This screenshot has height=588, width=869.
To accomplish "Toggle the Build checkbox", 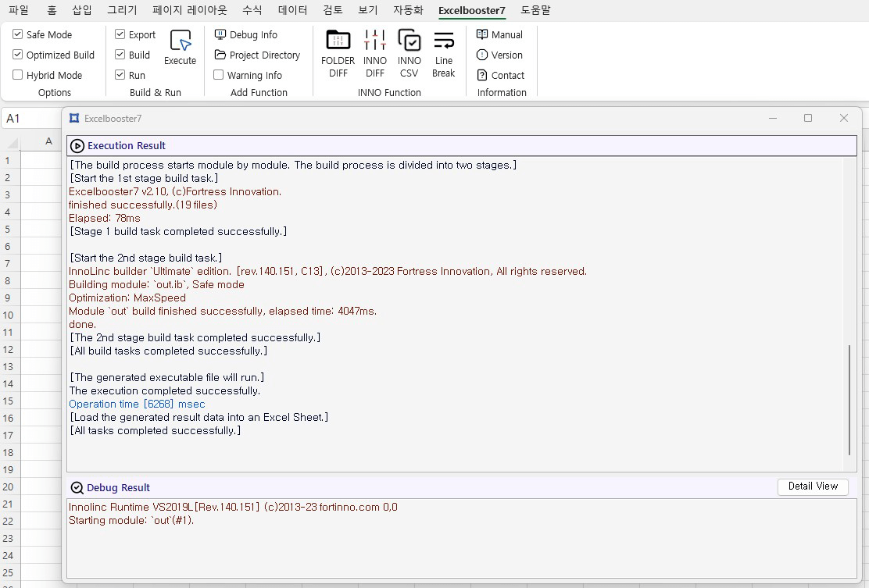I will click(120, 54).
